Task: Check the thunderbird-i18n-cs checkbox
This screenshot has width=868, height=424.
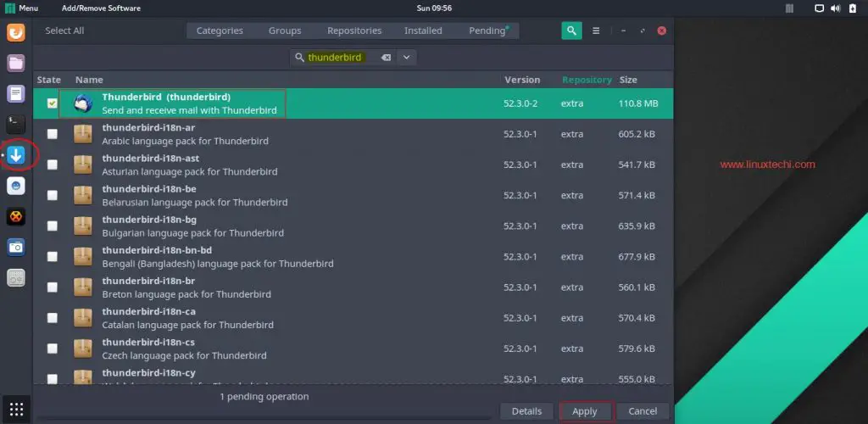Action: coord(52,349)
